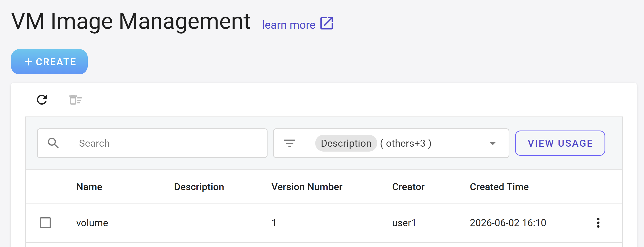Open the three-dot menu for the volume row
The width and height of the screenshot is (644, 247).
click(x=598, y=223)
